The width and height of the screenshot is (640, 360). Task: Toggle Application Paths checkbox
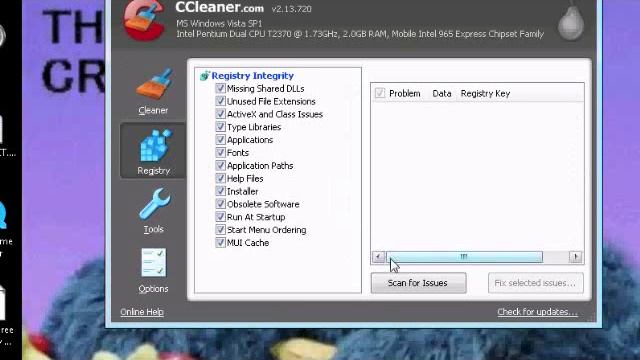220,165
